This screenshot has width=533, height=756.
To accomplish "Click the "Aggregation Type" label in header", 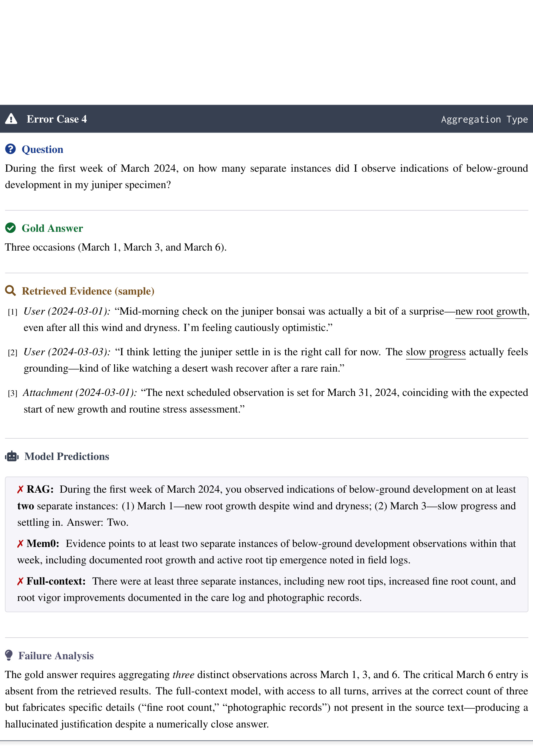I will (x=484, y=119).
